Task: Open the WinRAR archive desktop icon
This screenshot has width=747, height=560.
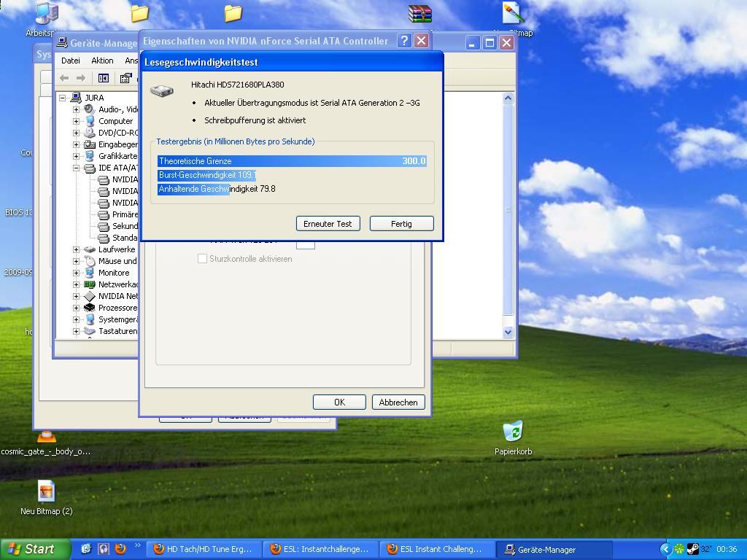Action: pyautogui.click(x=419, y=14)
